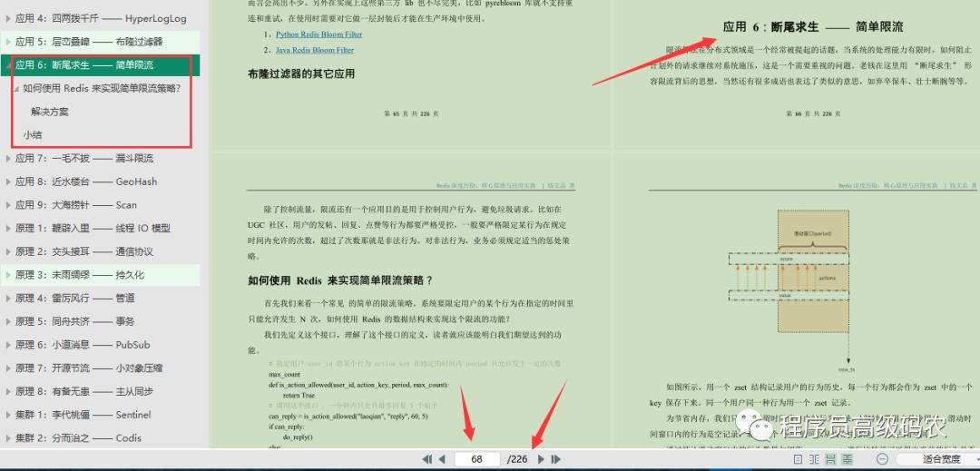Click footer text 第 66 页 共 226 页

pyautogui.click(x=812, y=113)
